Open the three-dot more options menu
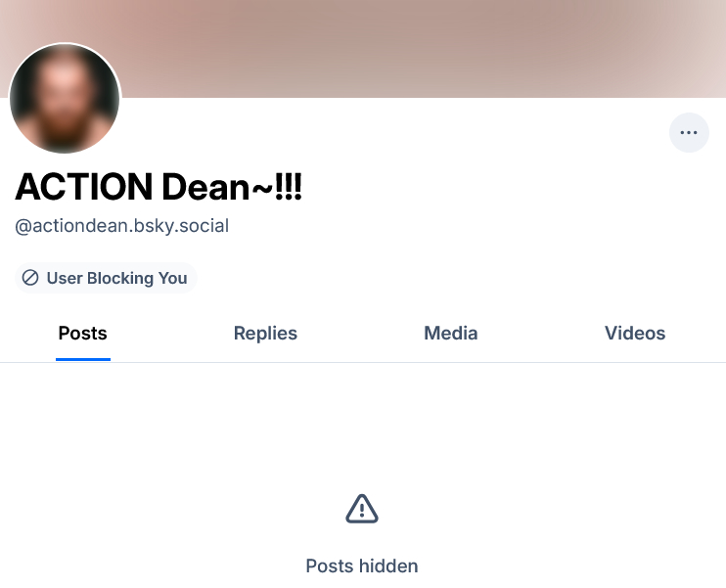The width and height of the screenshot is (726, 588). tap(689, 133)
